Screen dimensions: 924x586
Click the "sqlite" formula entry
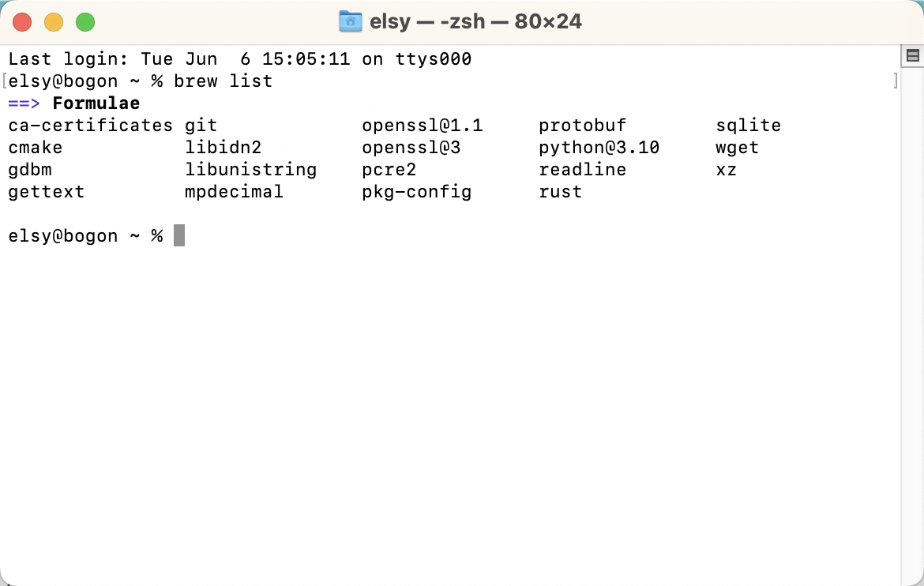(748, 125)
